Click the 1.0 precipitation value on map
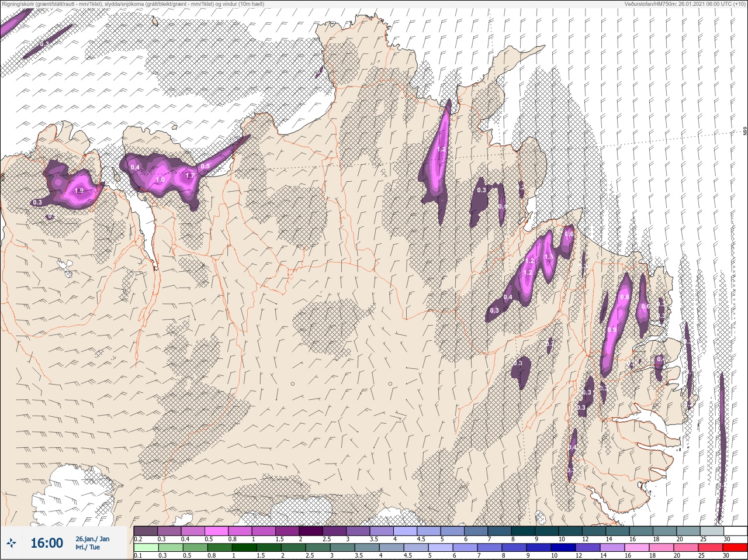This screenshot has width=748, height=560. (160, 180)
